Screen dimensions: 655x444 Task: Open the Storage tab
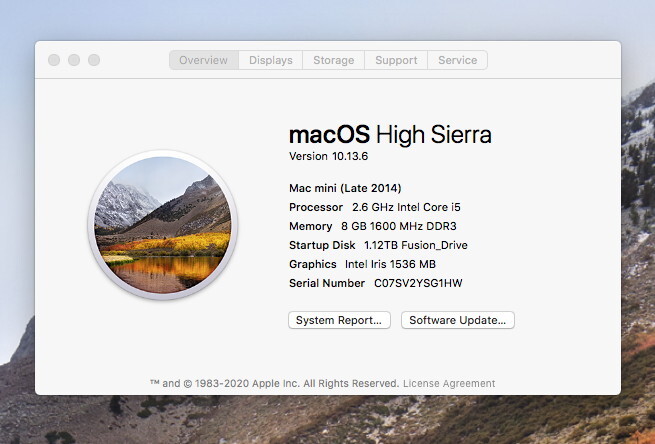click(333, 60)
